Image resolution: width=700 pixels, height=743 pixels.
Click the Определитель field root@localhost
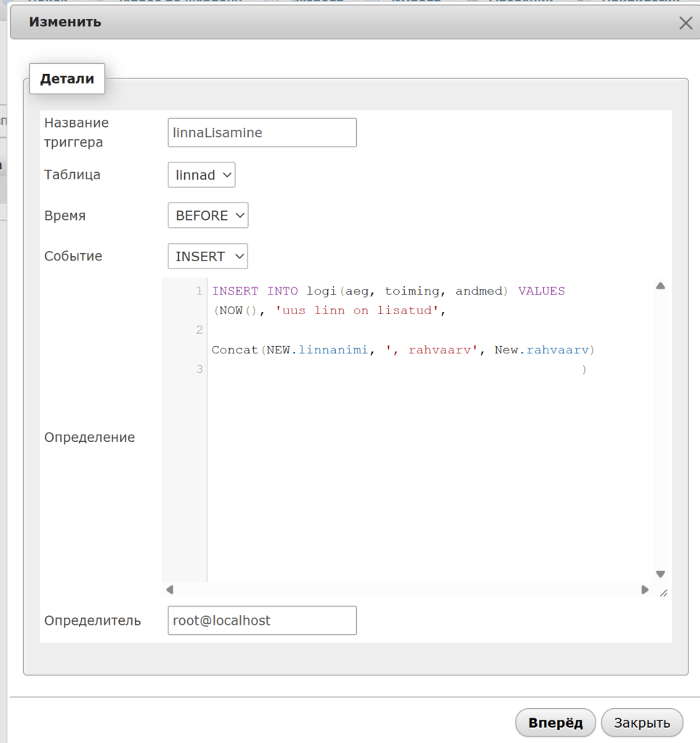click(262, 620)
